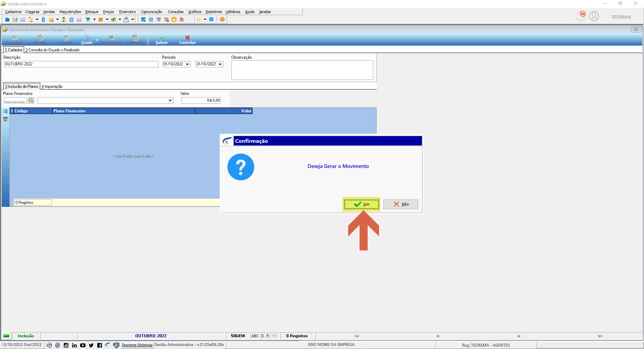Click the cash register toolbar icon
644x349 pixels.
(x=126, y=19)
